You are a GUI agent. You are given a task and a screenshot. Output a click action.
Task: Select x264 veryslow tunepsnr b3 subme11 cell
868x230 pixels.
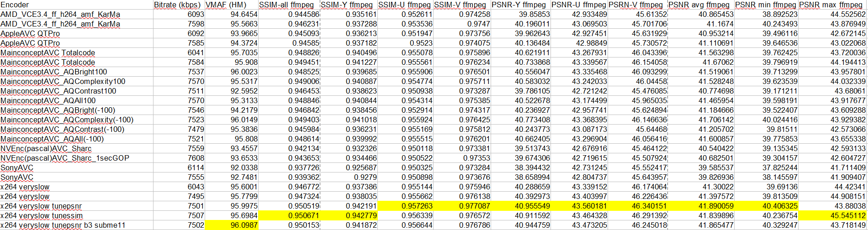click(x=76, y=225)
